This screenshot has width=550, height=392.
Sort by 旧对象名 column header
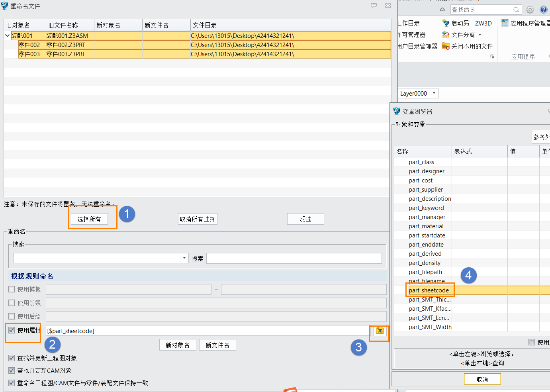25,25
